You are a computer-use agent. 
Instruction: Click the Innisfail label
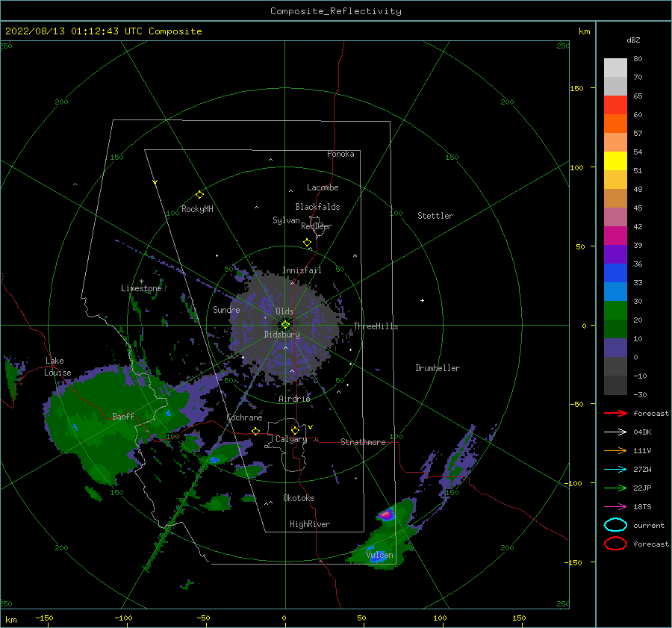coord(302,270)
